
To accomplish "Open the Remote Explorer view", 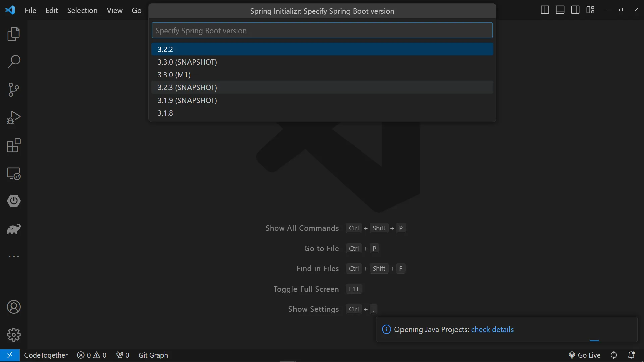I will 14,173.
